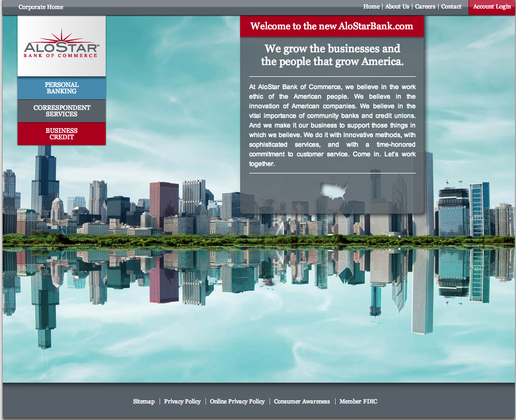Click 'Welcome to the new AloStarBank.com' banner
Viewport: 516px width, 420px height.
332,26
